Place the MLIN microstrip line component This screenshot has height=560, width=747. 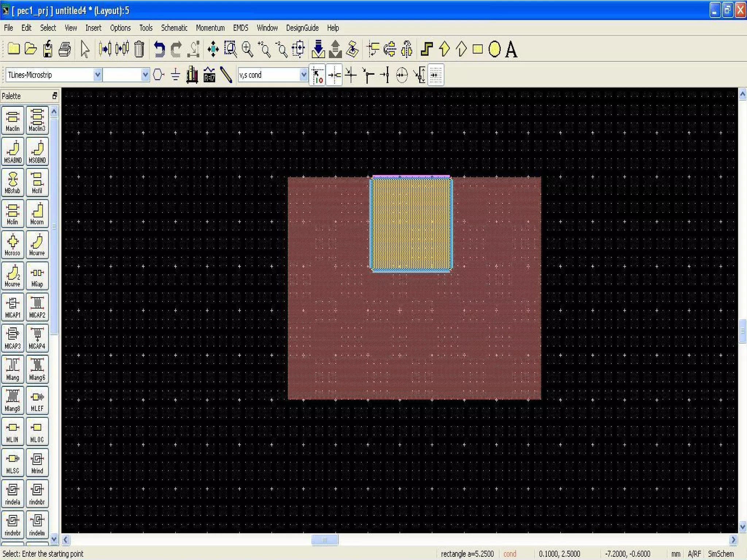12,432
